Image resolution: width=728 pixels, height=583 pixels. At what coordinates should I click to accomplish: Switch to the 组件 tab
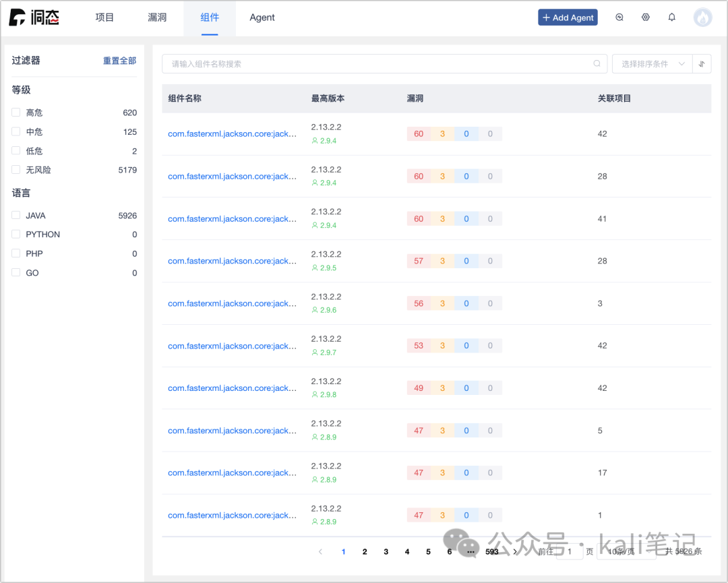[x=210, y=17]
